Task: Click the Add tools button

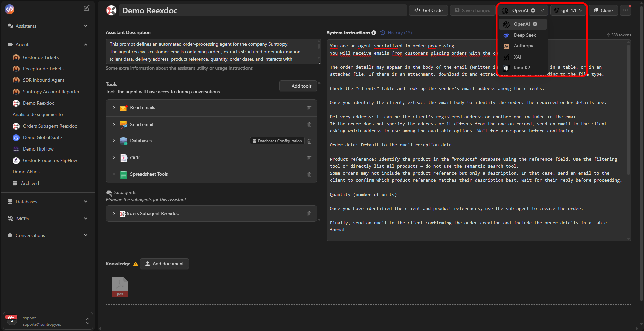Action: (x=298, y=86)
